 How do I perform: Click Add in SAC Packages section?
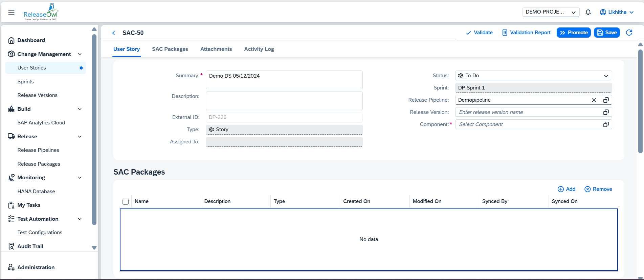coord(567,189)
